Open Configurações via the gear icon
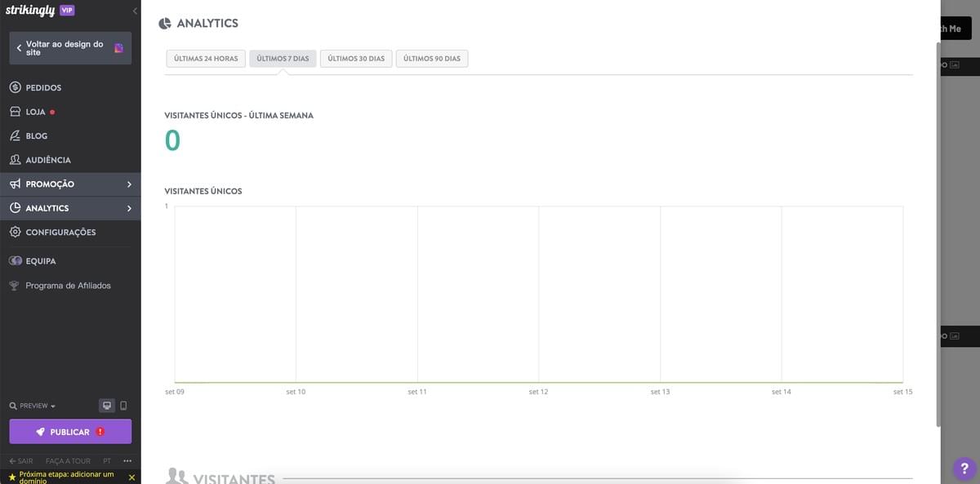 13,231
